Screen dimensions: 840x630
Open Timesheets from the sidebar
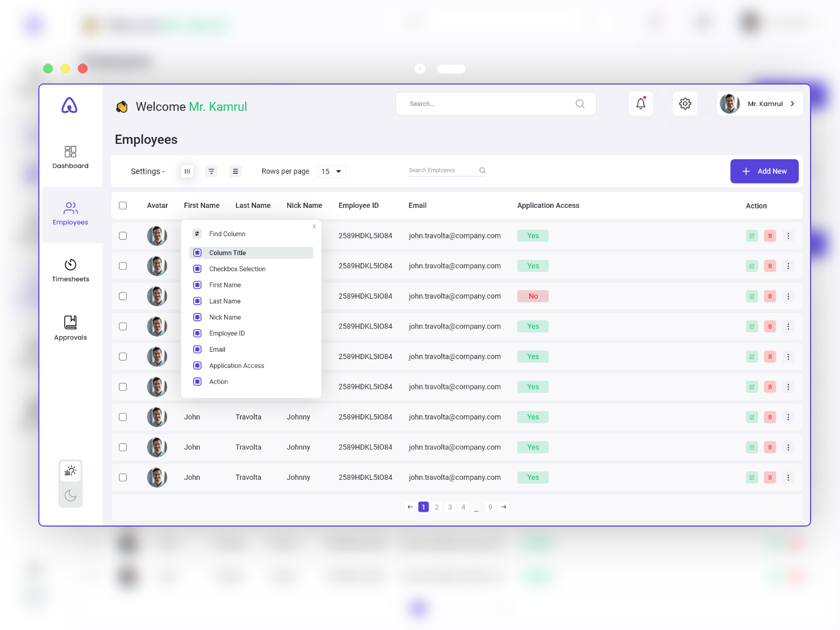70,270
